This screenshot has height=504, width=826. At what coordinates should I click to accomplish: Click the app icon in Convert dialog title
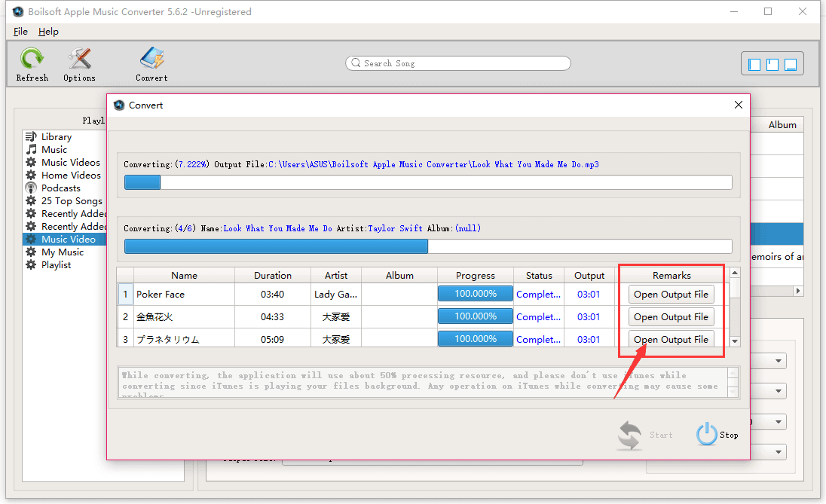[119, 105]
